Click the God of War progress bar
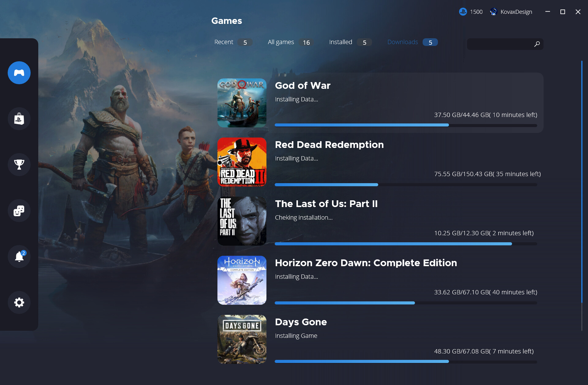 click(x=406, y=125)
